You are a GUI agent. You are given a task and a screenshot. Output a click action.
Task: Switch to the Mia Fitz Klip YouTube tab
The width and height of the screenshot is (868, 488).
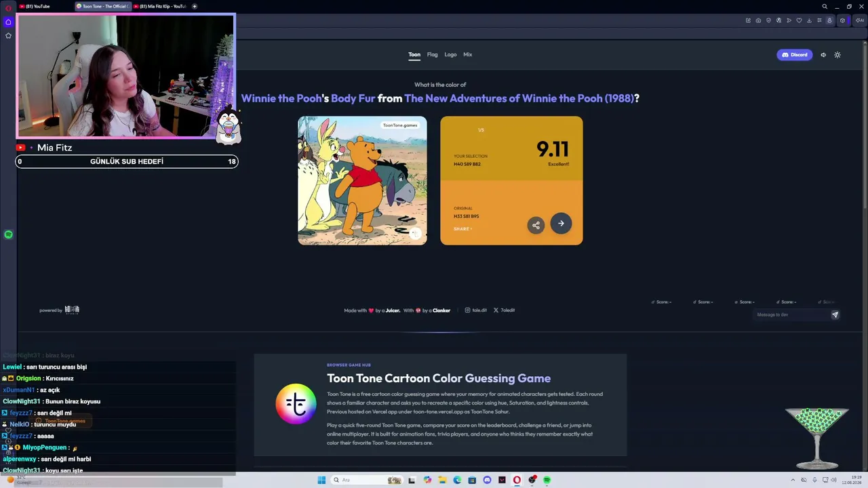159,6
